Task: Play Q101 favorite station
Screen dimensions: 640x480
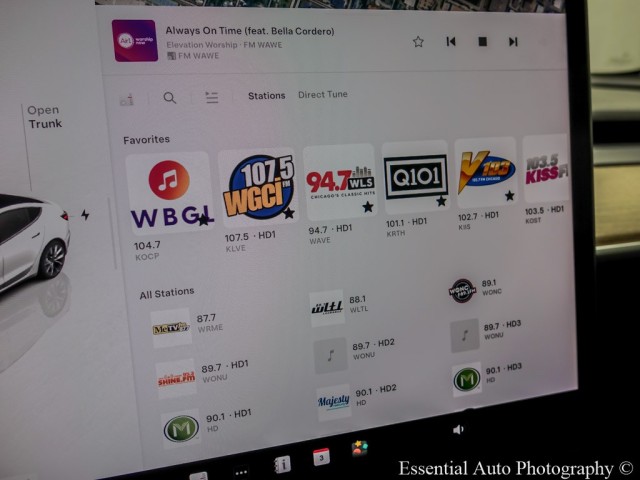Action: point(415,177)
